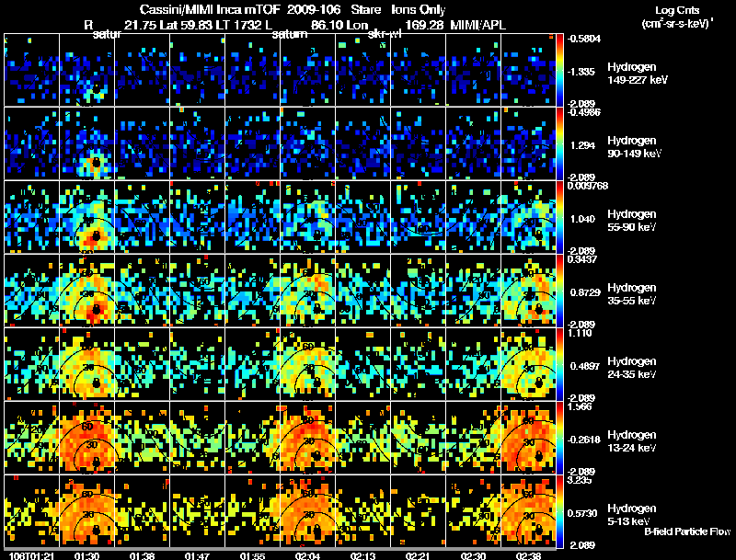Click the '02:38' time axis label
The height and width of the screenshot is (560, 736).
(x=528, y=555)
